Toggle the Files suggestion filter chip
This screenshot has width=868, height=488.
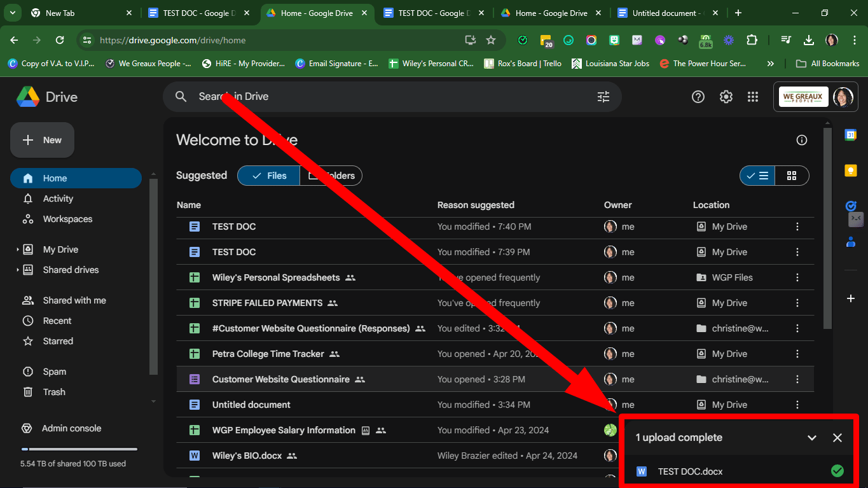tap(268, 176)
